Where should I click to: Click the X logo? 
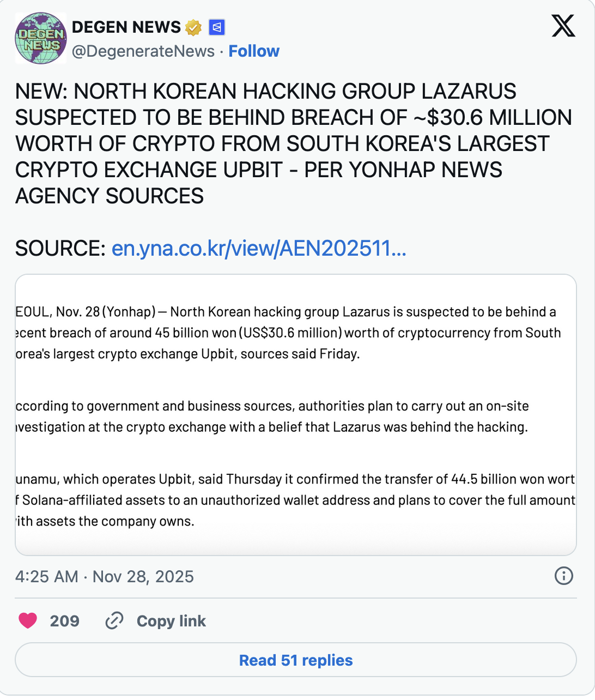pyautogui.click(x=563, y=26)
